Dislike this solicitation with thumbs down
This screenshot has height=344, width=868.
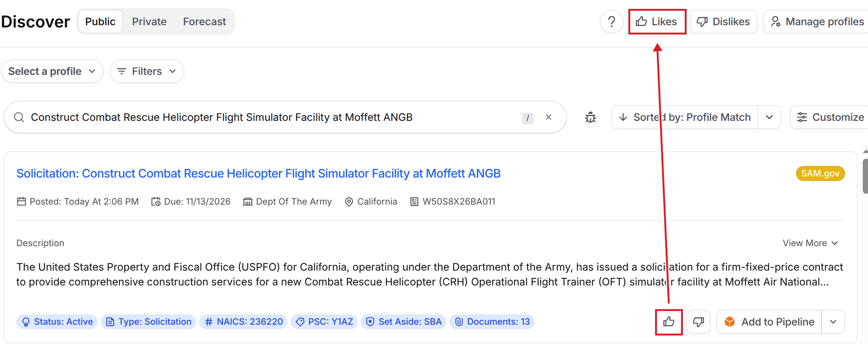pos(698,322)
